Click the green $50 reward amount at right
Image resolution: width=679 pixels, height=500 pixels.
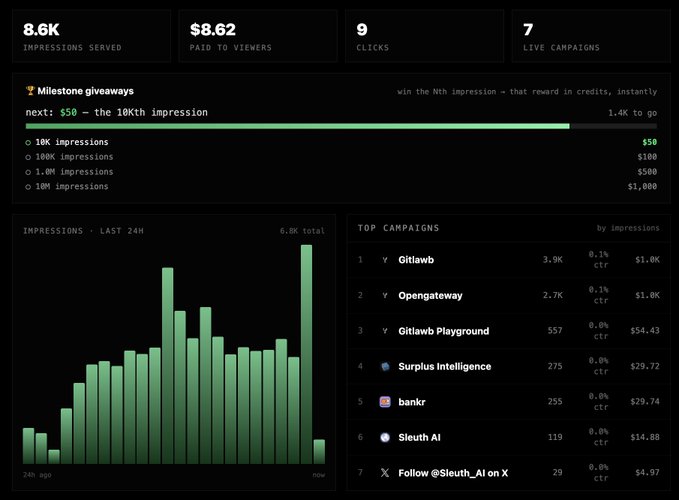click(650, 142)
